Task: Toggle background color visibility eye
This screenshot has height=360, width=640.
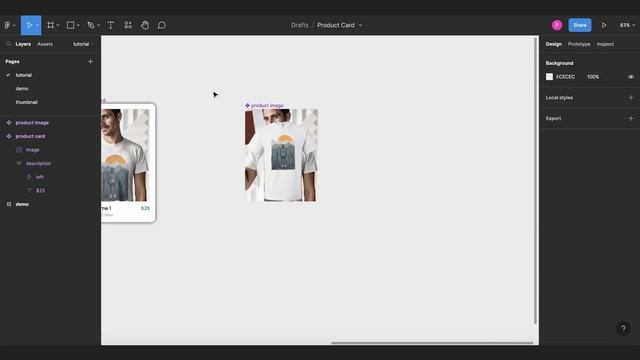Action: 631,77
